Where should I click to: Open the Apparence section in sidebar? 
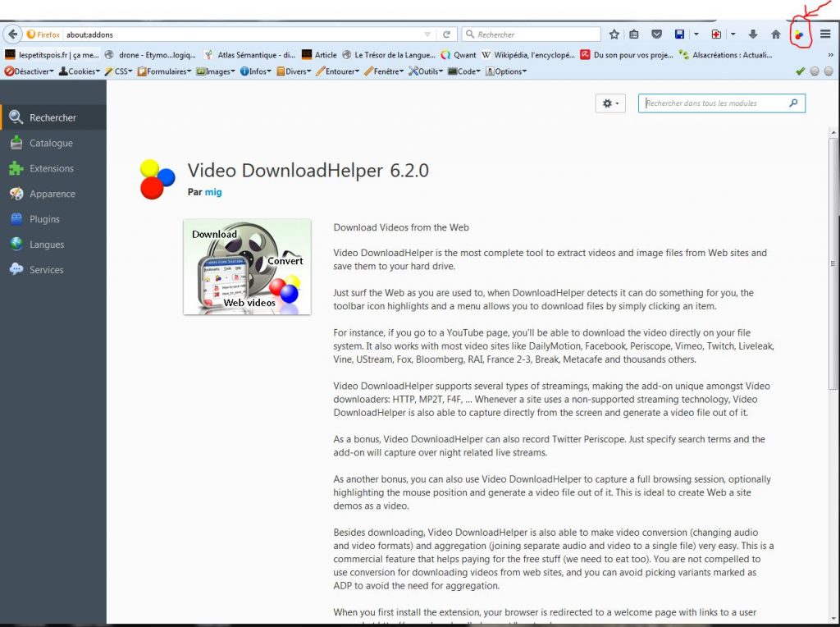(x=52, y=194)
